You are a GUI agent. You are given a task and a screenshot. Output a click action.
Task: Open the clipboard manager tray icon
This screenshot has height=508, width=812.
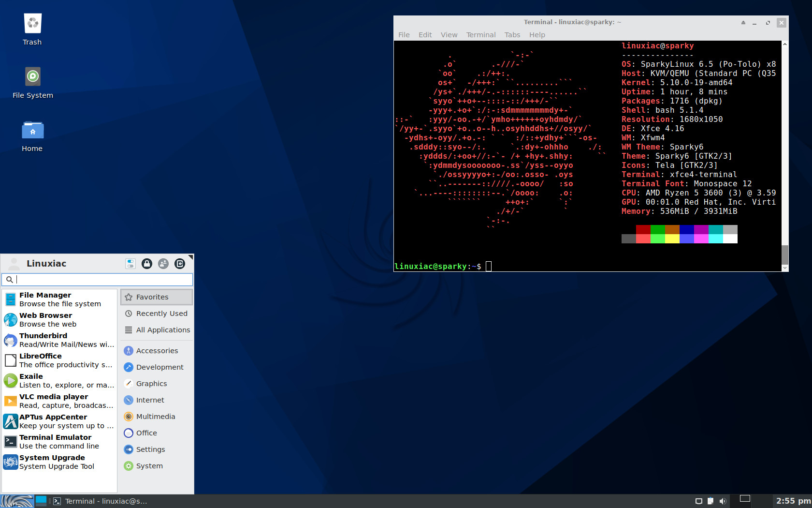click(710, 501)
